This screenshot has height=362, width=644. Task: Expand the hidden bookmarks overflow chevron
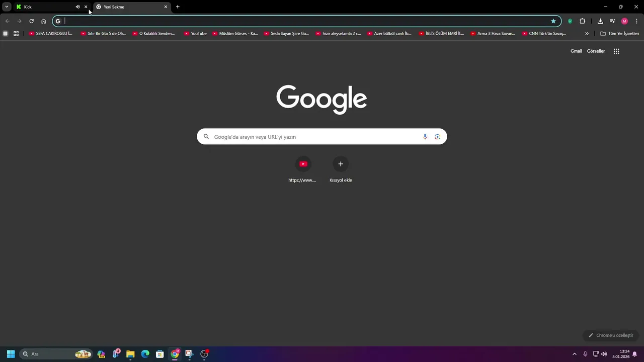tap(587, 34)
